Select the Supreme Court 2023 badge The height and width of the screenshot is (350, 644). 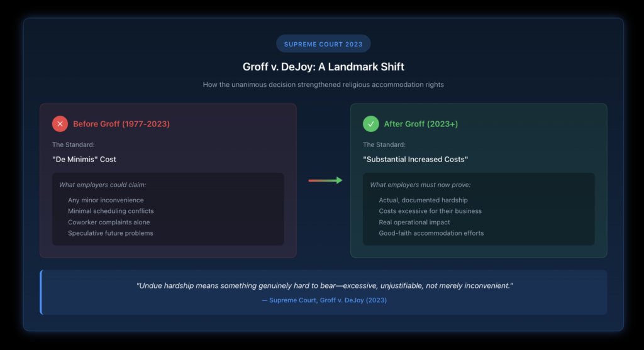[x=323, y=44]
